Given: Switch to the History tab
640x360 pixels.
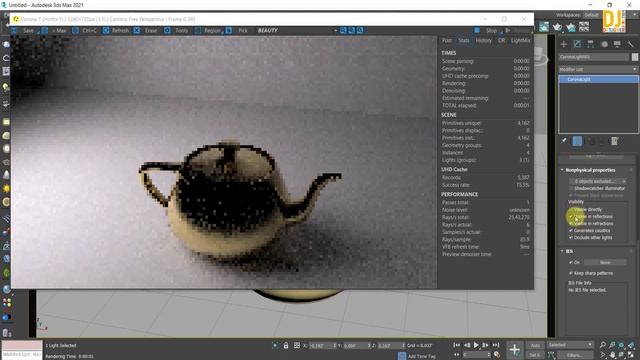Looking at the screenshot, I should pyautogui.click(x=483, y=40).
